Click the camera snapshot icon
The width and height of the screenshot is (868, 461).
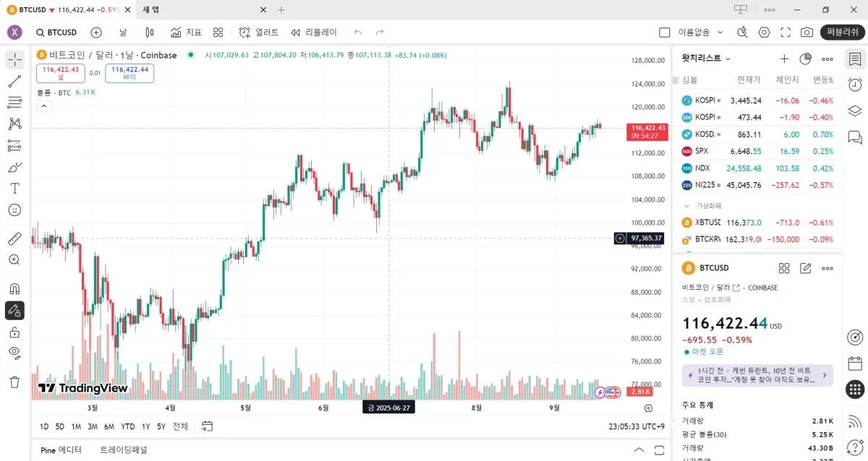[807, 33]
